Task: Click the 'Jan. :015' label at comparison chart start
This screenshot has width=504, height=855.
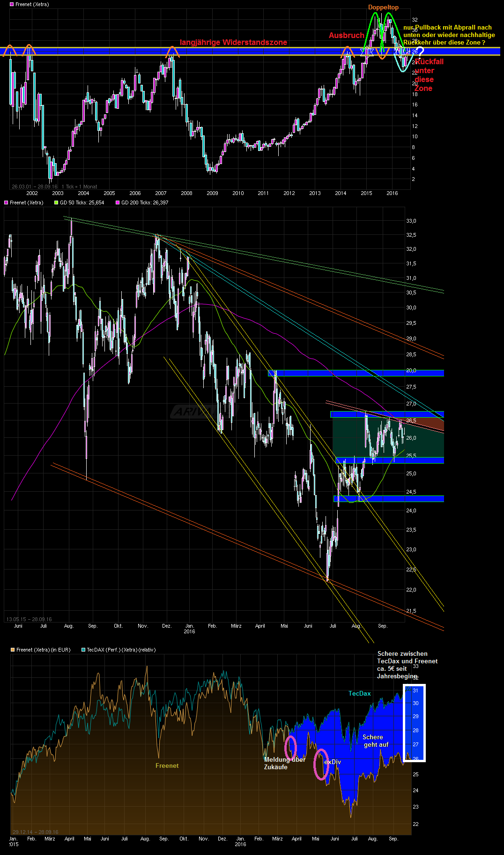Action: [x=14, y=841]
